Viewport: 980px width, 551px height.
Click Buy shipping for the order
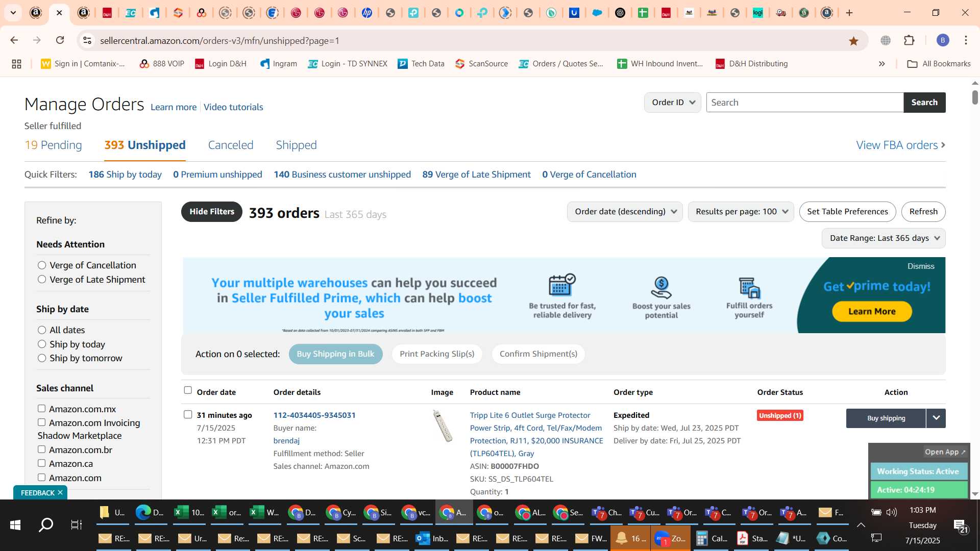pyautogui.click(x=886, y=418)
